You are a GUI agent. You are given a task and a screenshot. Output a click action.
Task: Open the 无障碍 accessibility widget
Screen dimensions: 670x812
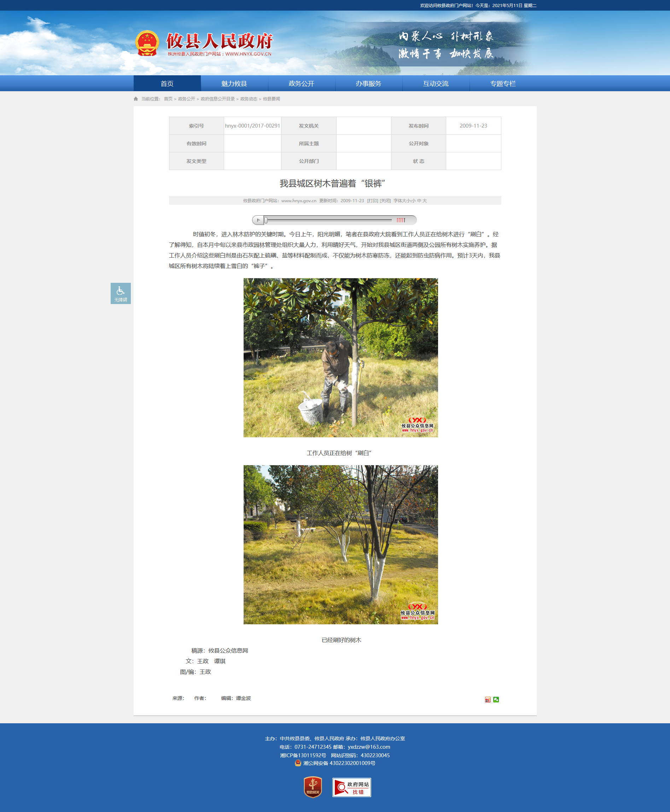121,293
